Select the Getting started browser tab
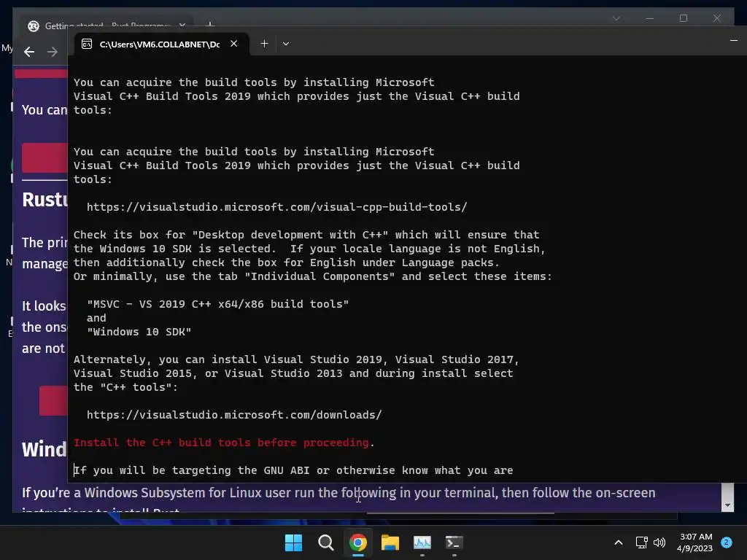Screen dimensions: 747x560 107,26
